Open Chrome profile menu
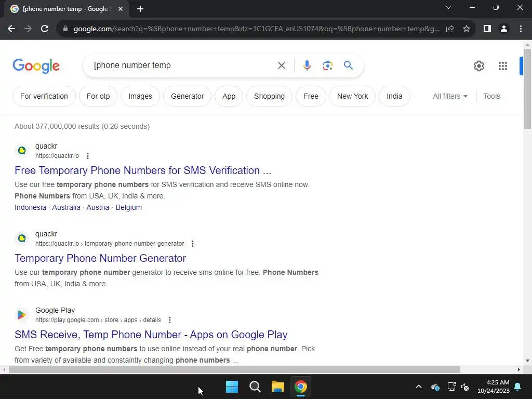Image resolution: width=532 pixels, height=399 pixels. coord(504,29)
